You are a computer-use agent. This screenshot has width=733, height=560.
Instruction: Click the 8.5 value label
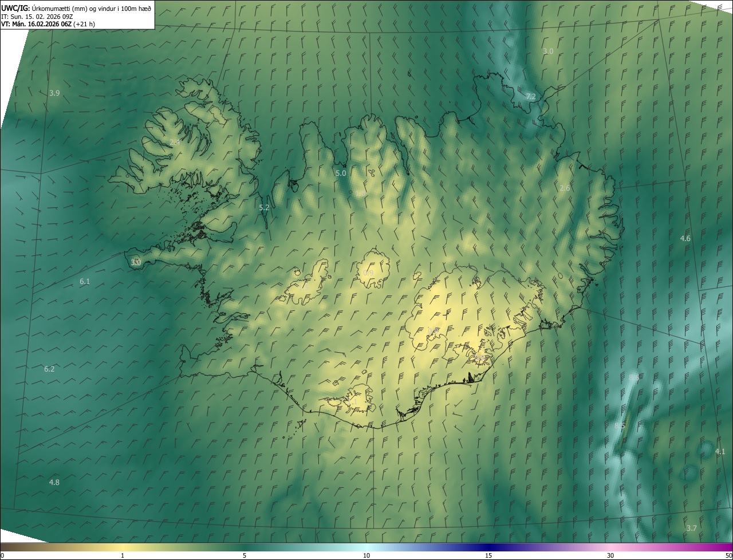(620, 425)
